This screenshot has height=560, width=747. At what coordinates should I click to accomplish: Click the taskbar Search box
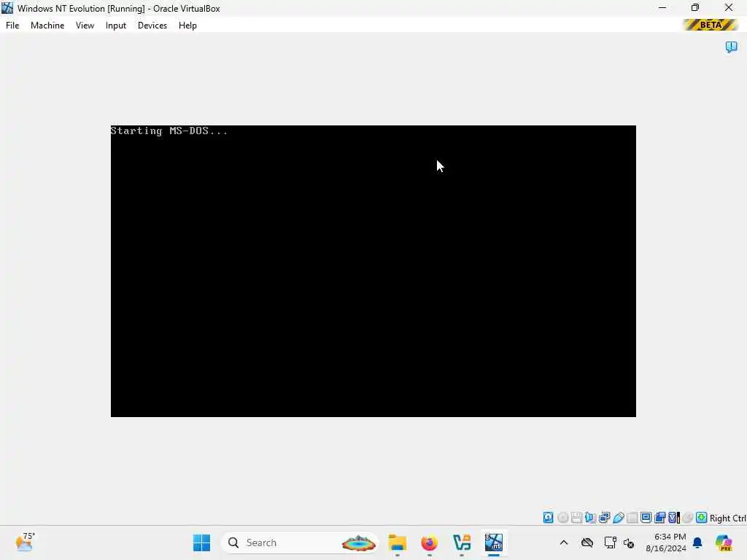click(x=300, y=542)
